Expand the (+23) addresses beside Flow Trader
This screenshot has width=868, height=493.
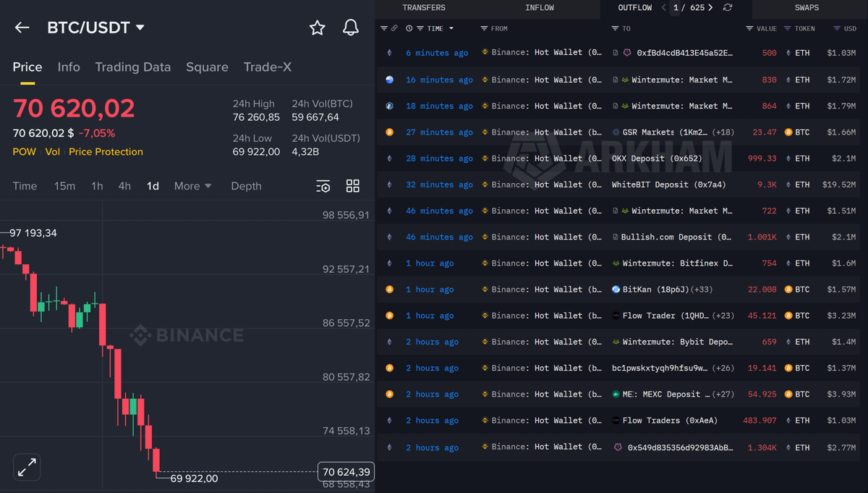click(724, 316)
